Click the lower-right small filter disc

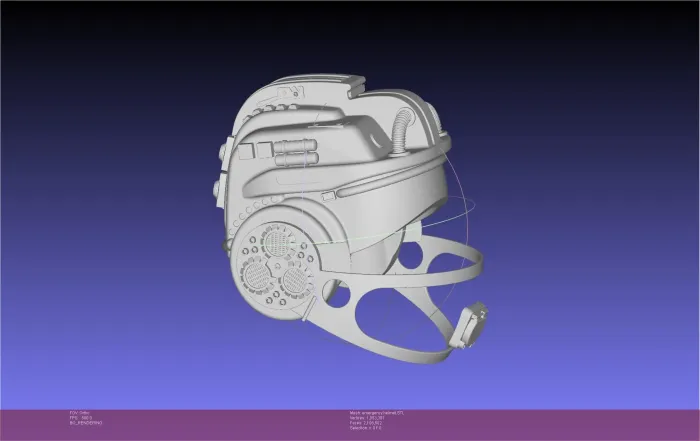pos(296,284)
